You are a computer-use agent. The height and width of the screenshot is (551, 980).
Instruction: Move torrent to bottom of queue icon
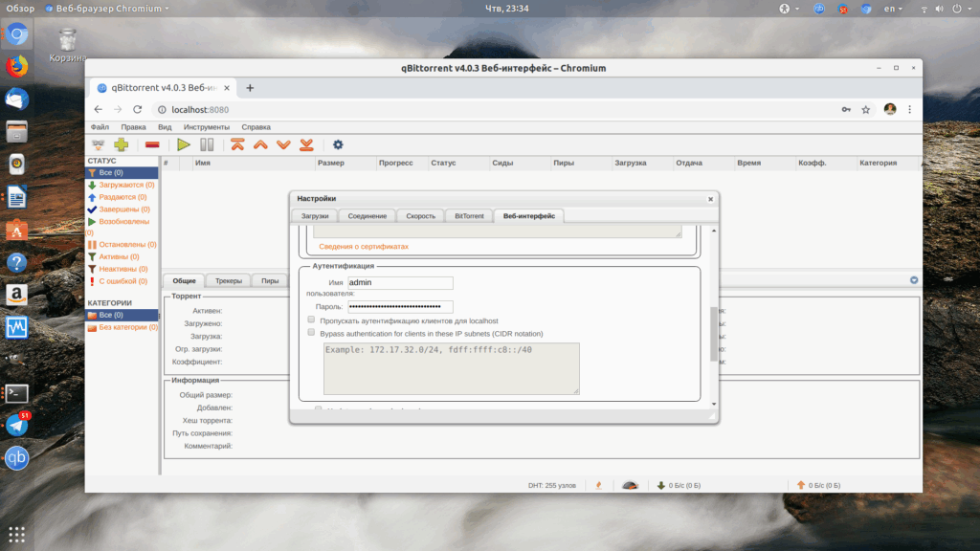click(x=306, y=145)
